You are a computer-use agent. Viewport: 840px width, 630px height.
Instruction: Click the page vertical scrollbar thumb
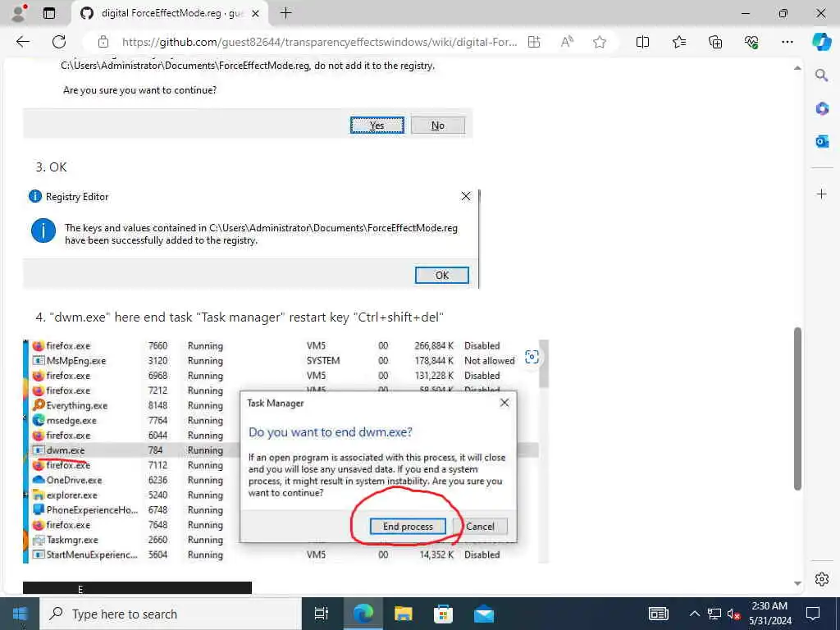tap(797, 409)
